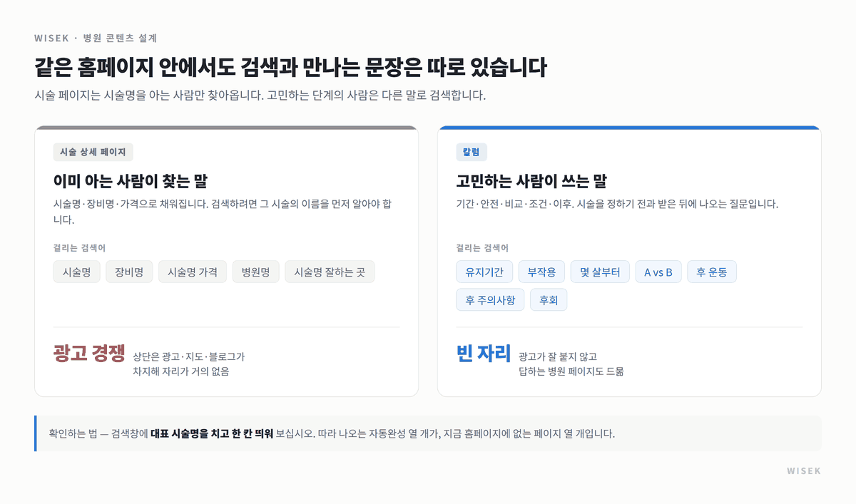Viewport: 856px width, 504px height.
Task: Select the '후 운동' keyword chip
Action: click(x=712, y=272)
